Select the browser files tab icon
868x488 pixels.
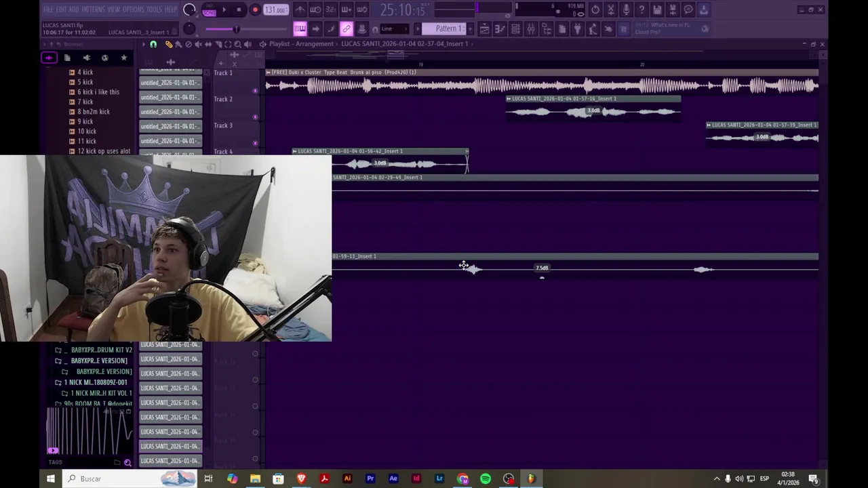tap(67, 58)
